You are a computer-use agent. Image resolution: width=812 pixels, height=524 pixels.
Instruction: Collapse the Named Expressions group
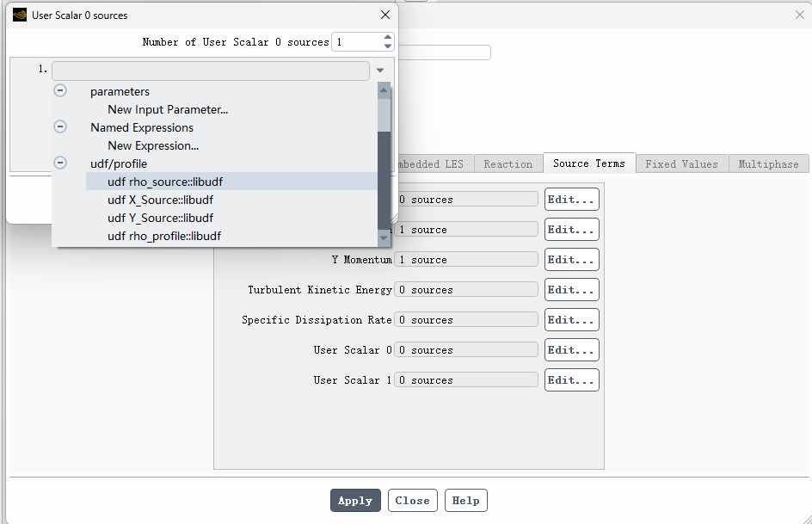pos(60,126)
